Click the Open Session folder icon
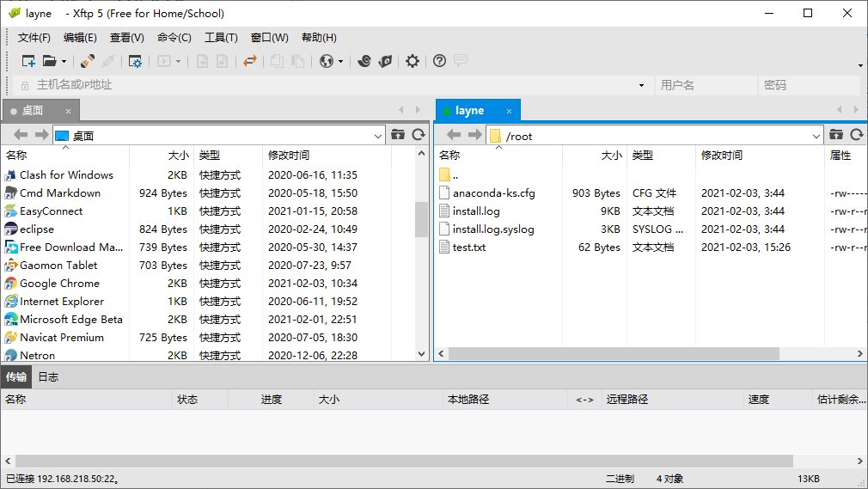 pyautogui.click(x=50, y=61)
